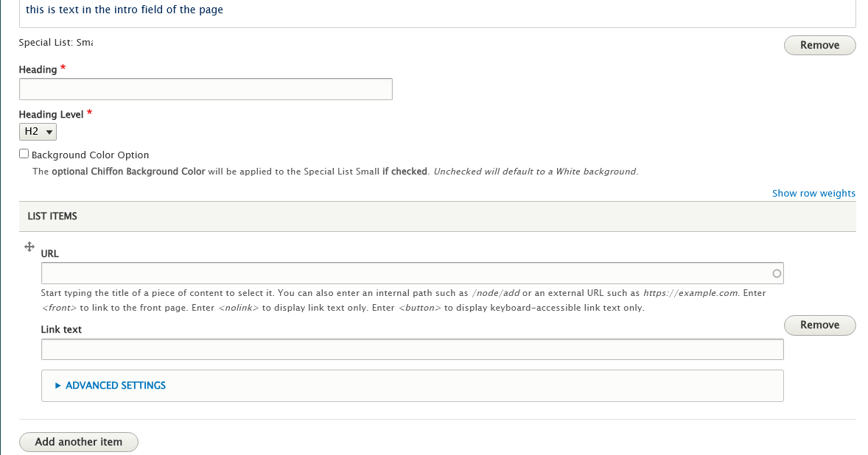Click the Link text label

[61, 330]
